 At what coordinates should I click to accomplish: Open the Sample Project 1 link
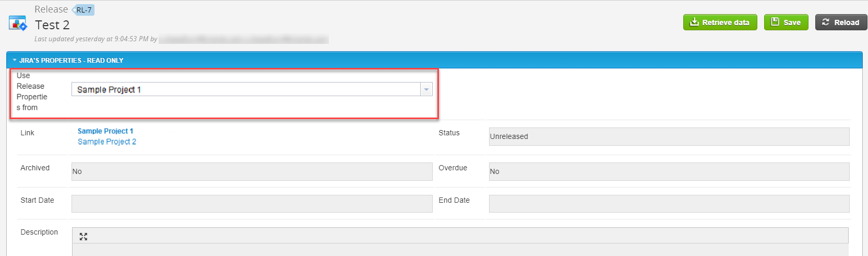105,131
